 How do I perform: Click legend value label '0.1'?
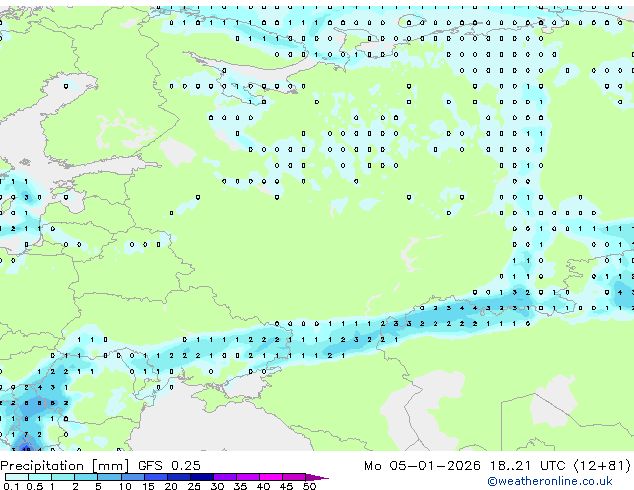click(11, 486)
